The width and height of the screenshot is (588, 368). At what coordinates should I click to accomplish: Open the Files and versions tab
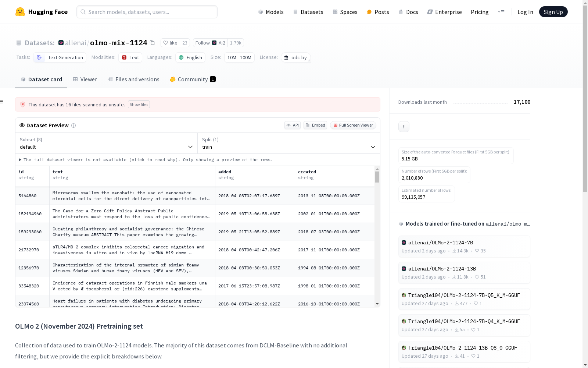click(x=133, y=79)
